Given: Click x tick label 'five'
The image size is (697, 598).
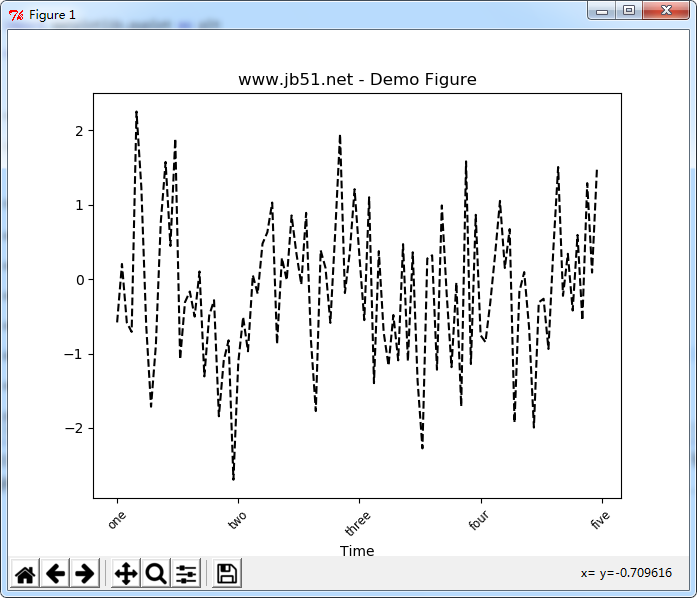Looking at the screenshot, I should (x=600, y=520).
